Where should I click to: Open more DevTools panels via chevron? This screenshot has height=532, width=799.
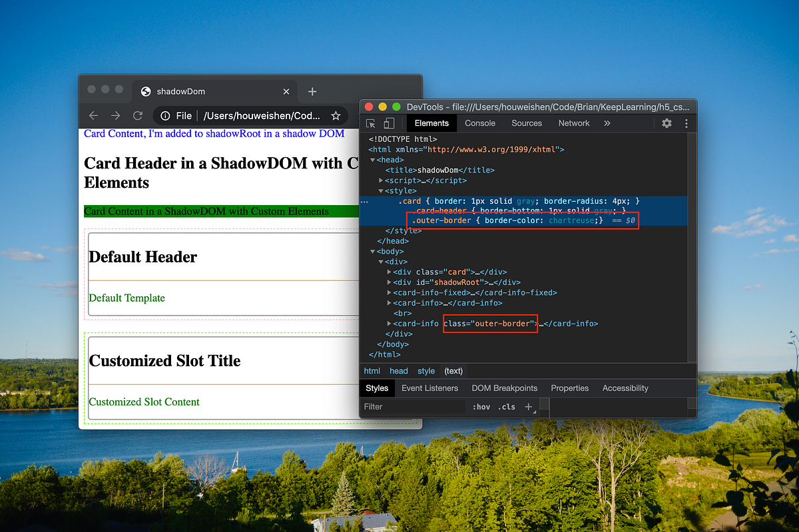(x=607, y=123)
